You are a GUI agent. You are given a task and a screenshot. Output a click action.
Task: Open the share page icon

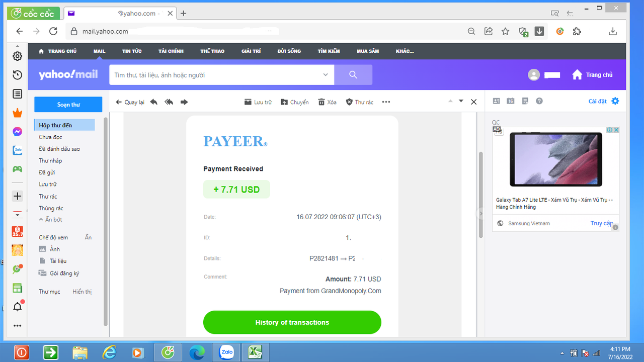488,31
